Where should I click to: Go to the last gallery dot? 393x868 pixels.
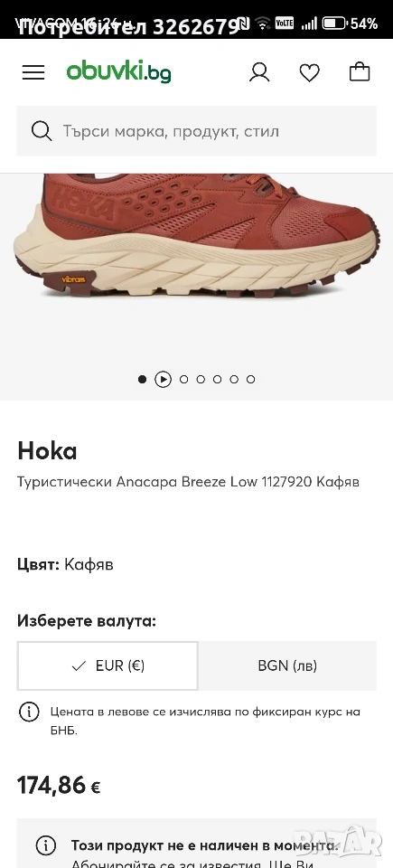click(x=251, y=379)
